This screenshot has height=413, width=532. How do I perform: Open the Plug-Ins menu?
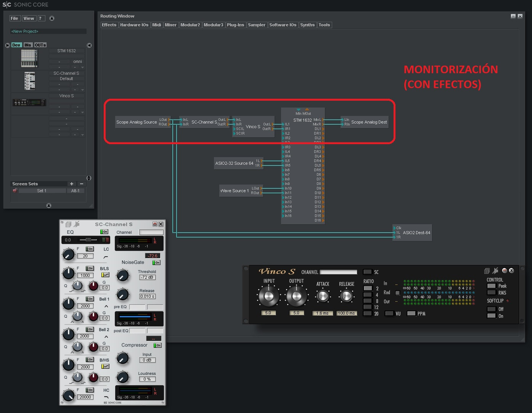[x=235, y=25]
